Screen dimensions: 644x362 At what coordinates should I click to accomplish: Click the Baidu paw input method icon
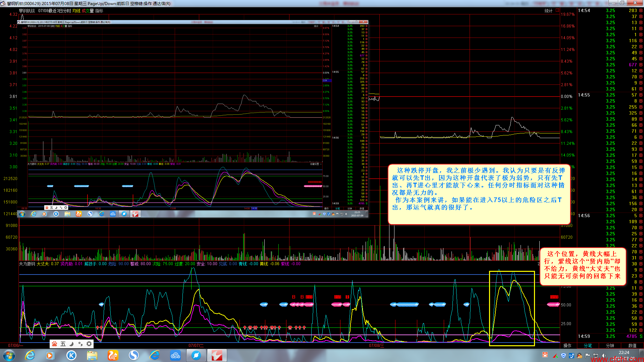pos(54,344)
